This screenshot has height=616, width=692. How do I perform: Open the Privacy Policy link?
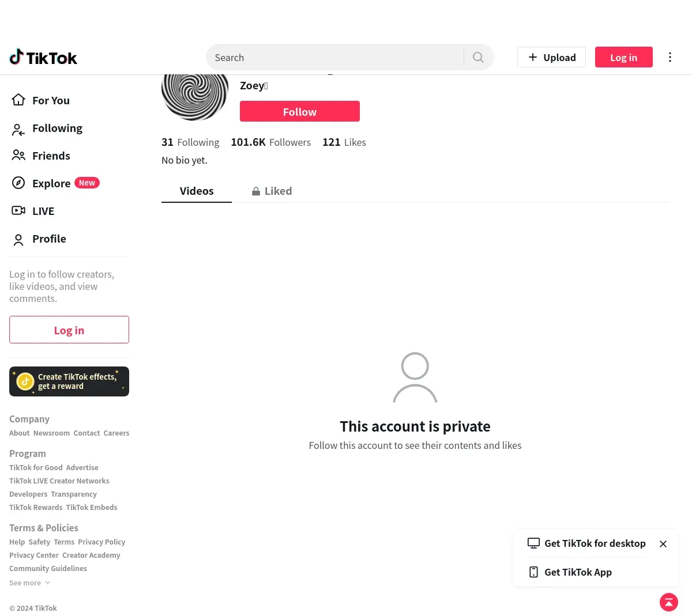point(101,542)
